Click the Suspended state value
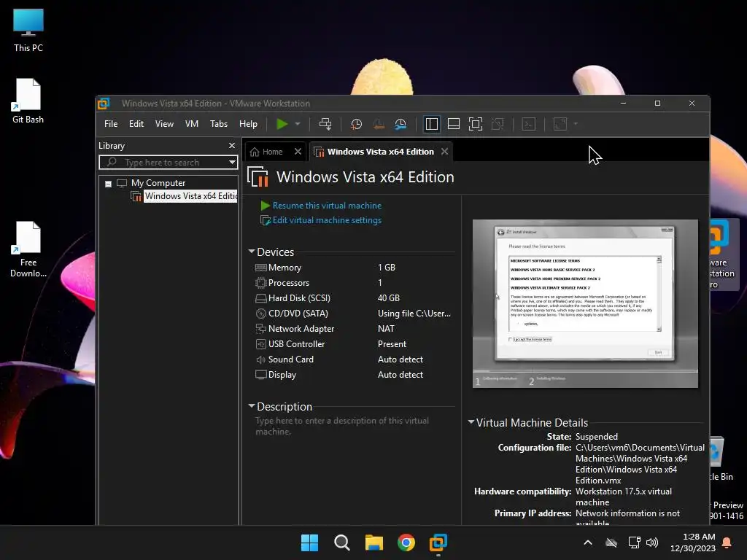The height and width of the screenshot is (560, 747). click(597, 437)
